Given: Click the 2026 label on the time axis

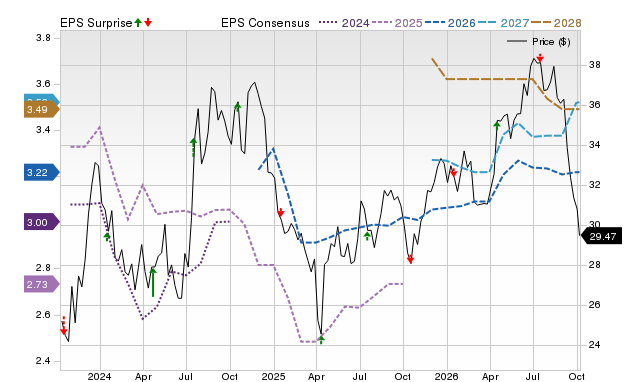Looking at the screenshot, I should (x=447, y=376).
